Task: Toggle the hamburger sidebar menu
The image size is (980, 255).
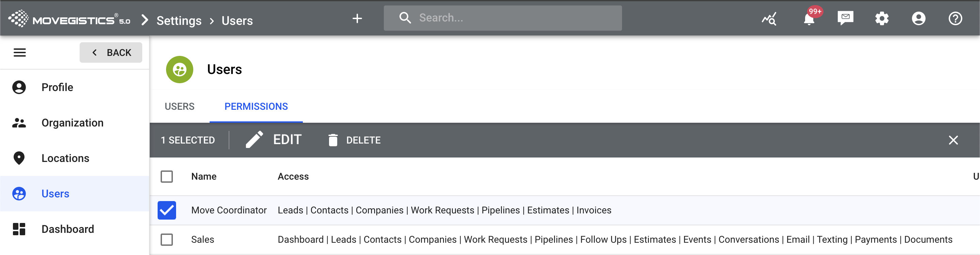Action: 20,52
